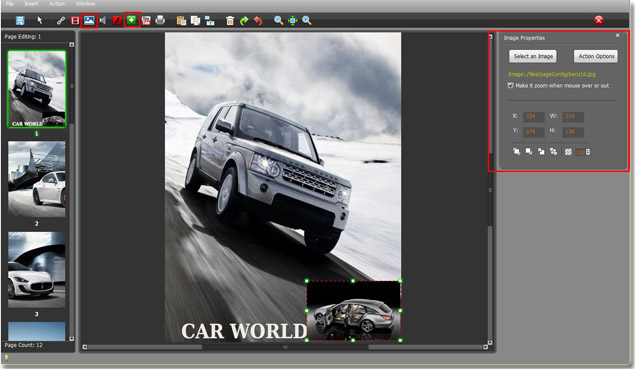The height and width of the screenshot is (369, 635).
Task: Toggle 'Make it zoom when mouse over' checkbox
Action: pyautogui.click(x=510, y=85)
